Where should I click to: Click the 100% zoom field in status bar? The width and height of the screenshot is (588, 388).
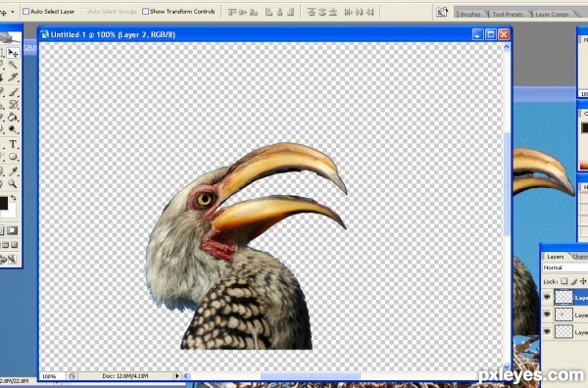(x=53, y=376)
